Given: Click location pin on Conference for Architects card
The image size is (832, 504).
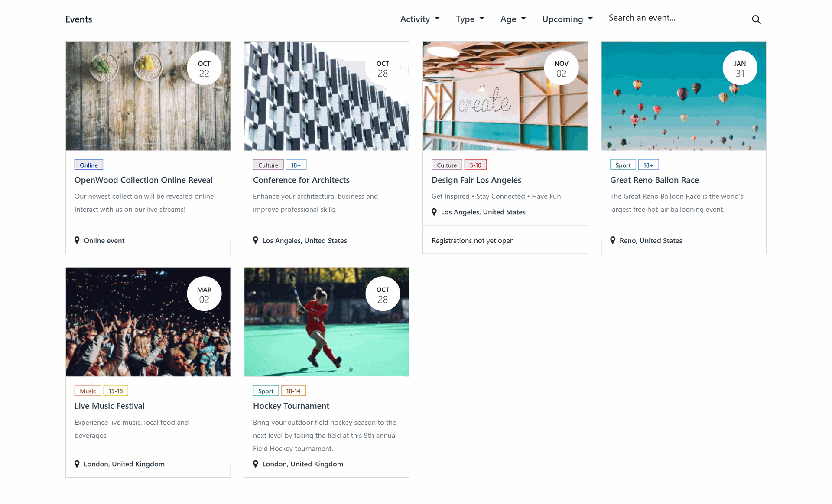Looking at the screenshot, I should (x=256, y=240).
